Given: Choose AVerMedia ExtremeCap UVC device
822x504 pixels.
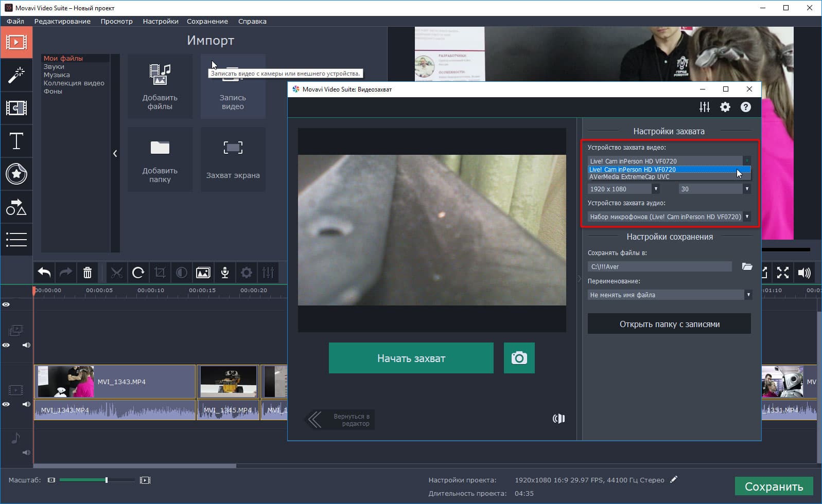Looking at the screenshot, I should (669, 176).
